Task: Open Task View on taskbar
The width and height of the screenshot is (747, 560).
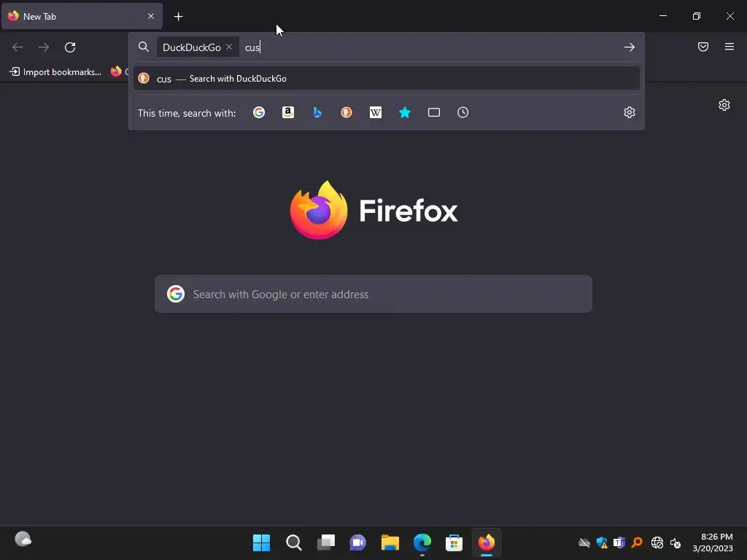Action: pos(326,542)
